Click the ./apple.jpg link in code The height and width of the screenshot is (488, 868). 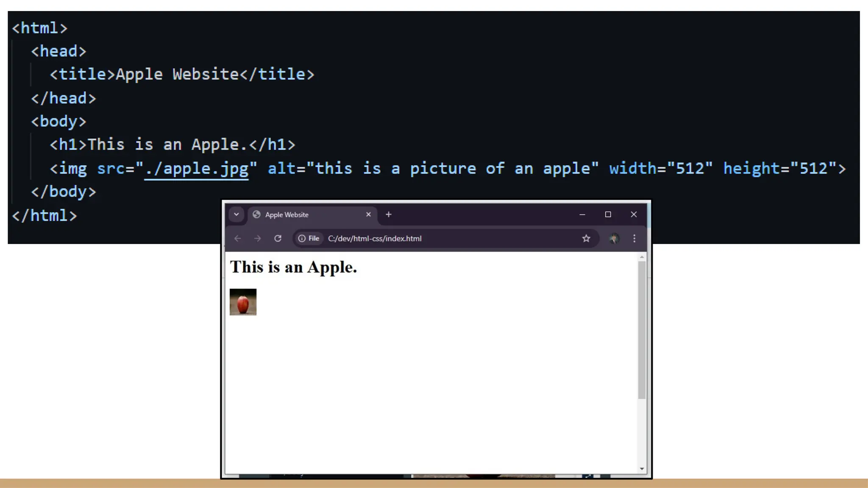(x=196, y=169)
